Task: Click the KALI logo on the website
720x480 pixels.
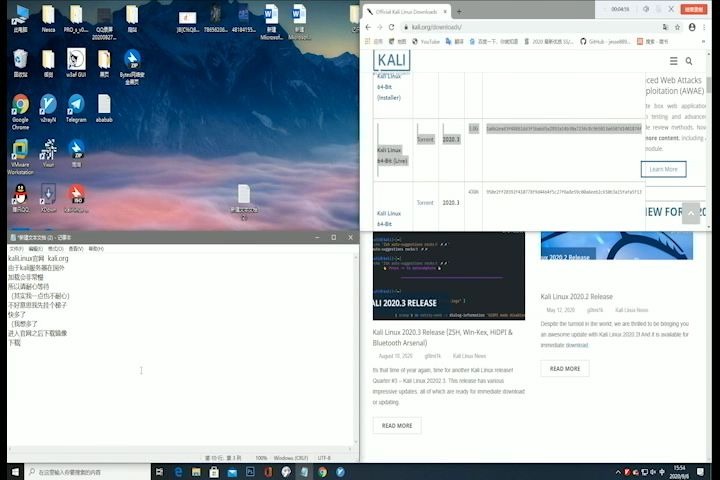Action: pos(392,60)
